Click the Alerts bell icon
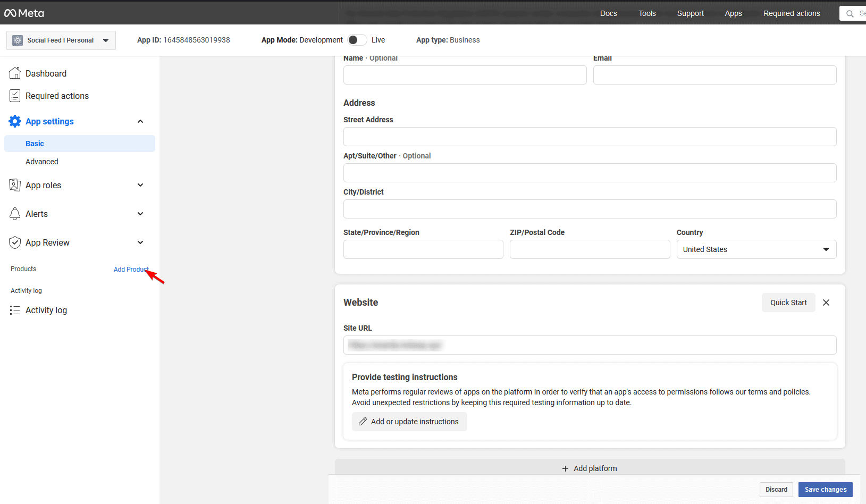Viewport: 866px width, 504px height. (x=15, y=214)
